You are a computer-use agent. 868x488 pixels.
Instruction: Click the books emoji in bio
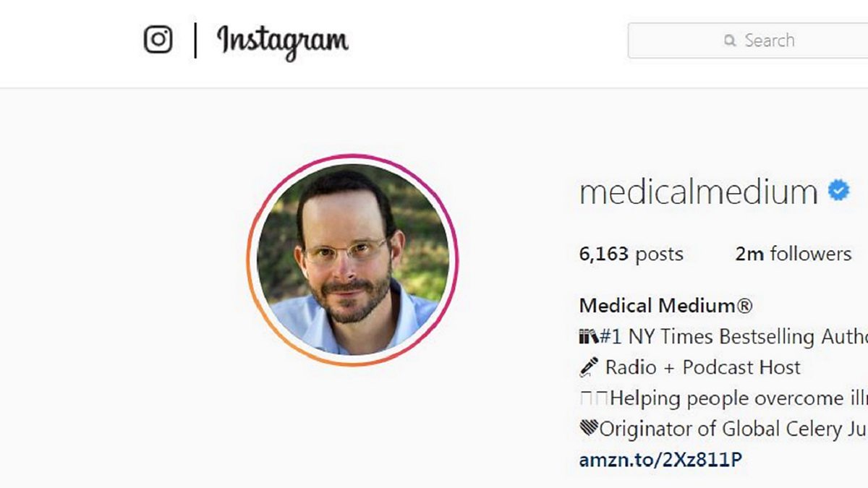coord(588,337)
